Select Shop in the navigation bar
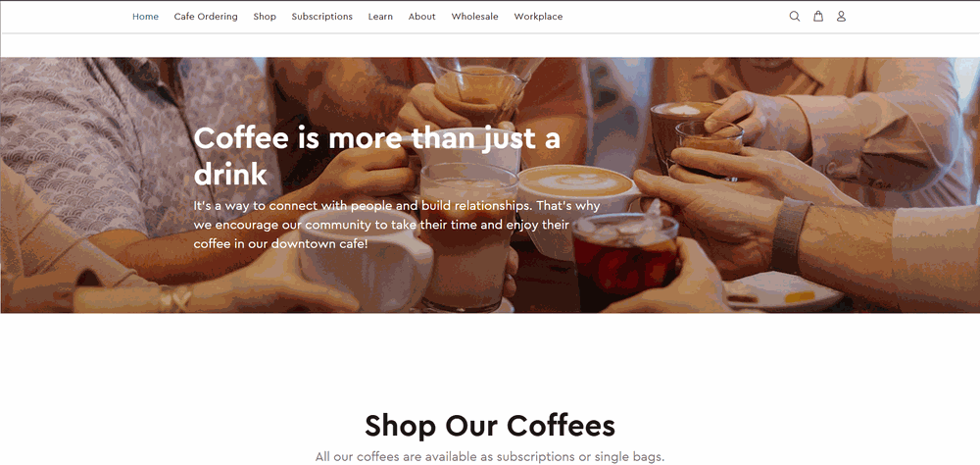 coord(265,17)
